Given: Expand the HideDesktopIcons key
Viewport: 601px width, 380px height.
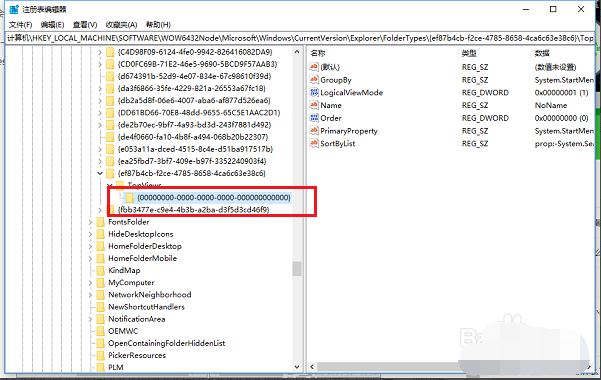Looking at the screenshot, I should (x=90, y=234).
